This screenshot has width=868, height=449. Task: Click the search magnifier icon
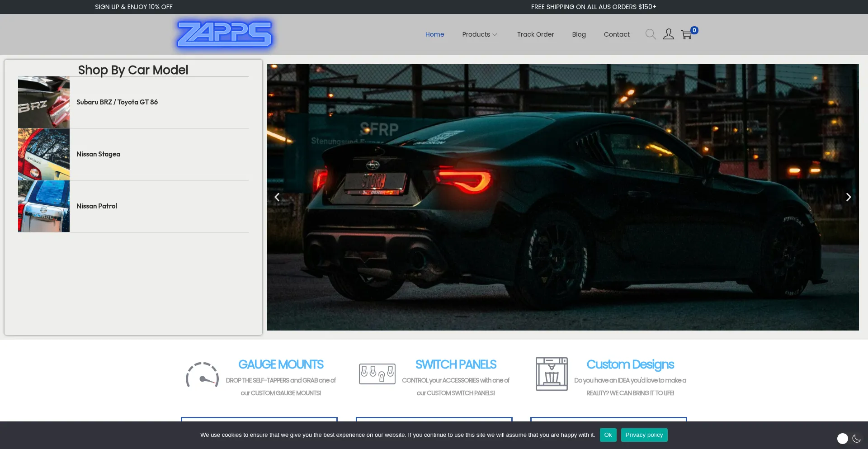click(650, 34)
